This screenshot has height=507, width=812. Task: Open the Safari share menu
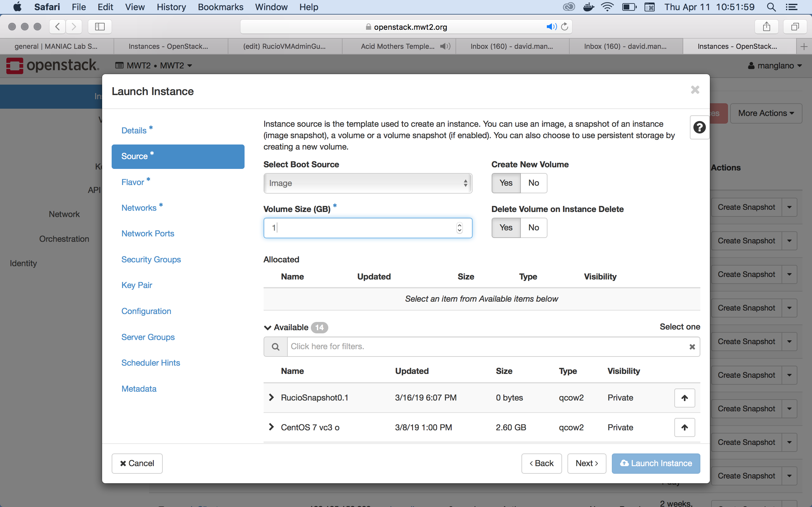766,27
